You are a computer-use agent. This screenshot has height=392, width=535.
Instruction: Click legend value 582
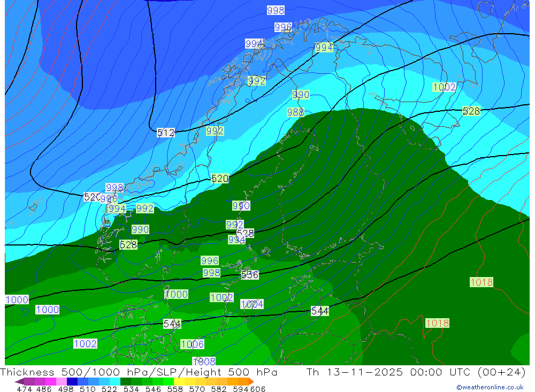[219, 389]
